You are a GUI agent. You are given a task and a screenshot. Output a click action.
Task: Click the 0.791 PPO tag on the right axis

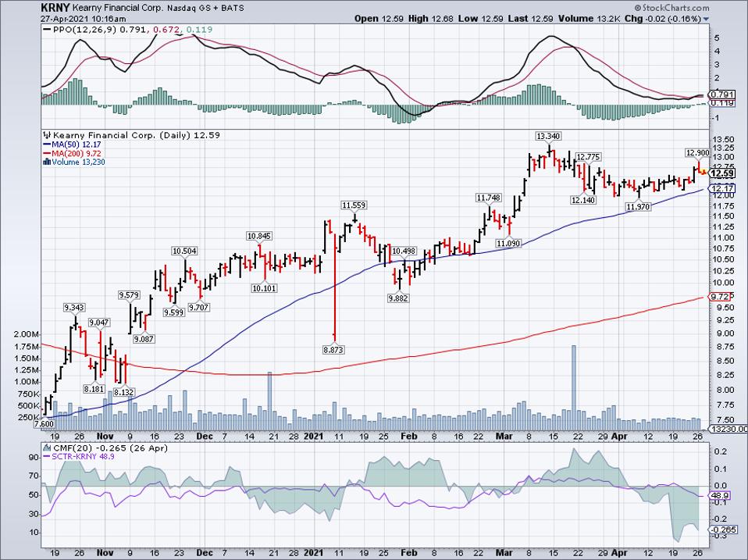tap(721, 94)
